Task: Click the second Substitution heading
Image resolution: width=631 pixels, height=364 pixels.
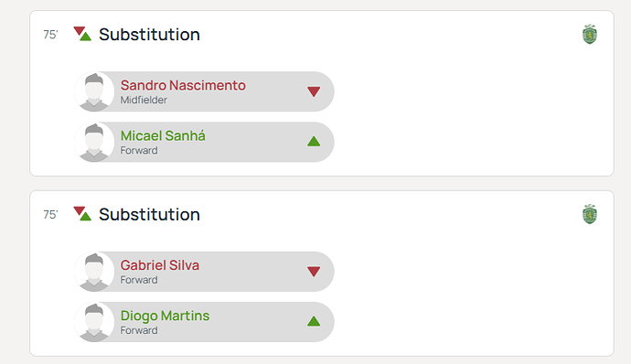Action: [149, 214]
